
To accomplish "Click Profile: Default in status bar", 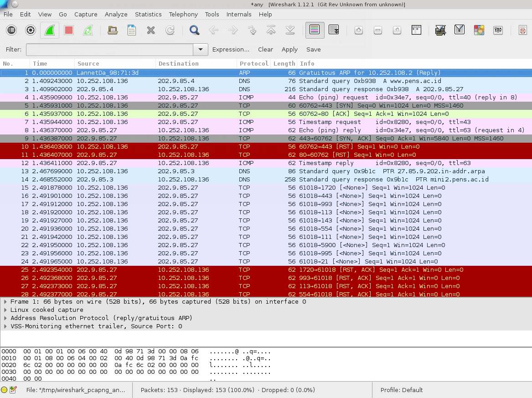I will (401, 390).
